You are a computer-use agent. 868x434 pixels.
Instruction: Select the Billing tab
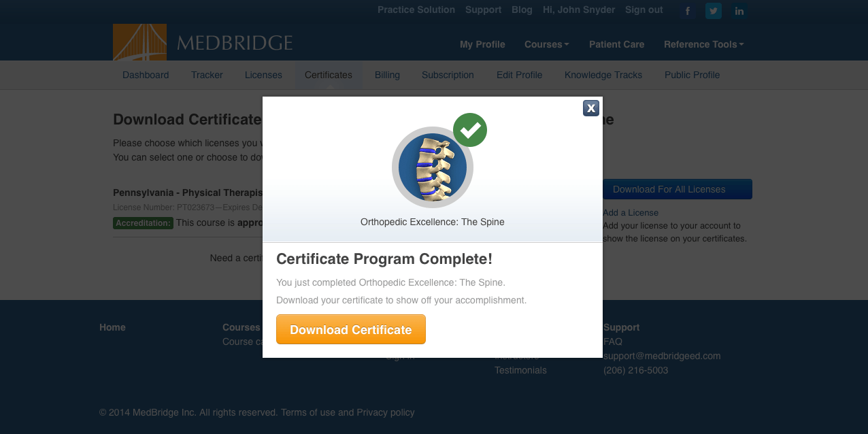click(387, 75)
